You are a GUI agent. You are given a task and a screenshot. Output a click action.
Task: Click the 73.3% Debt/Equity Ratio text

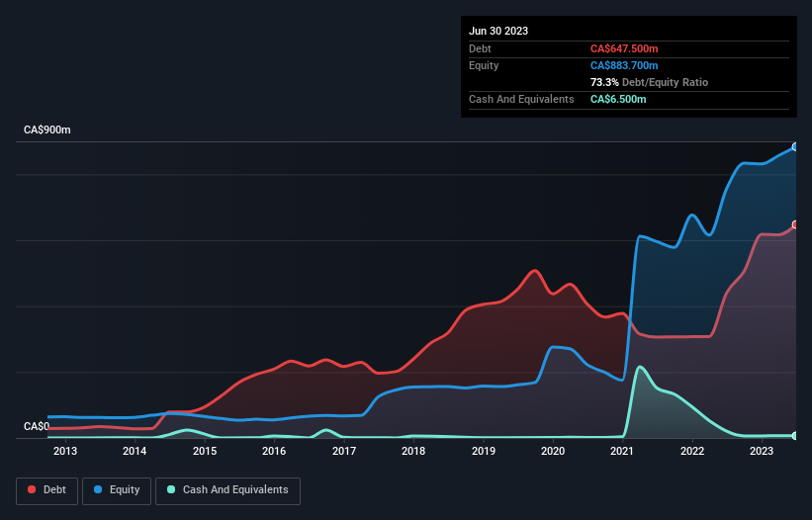649,82
